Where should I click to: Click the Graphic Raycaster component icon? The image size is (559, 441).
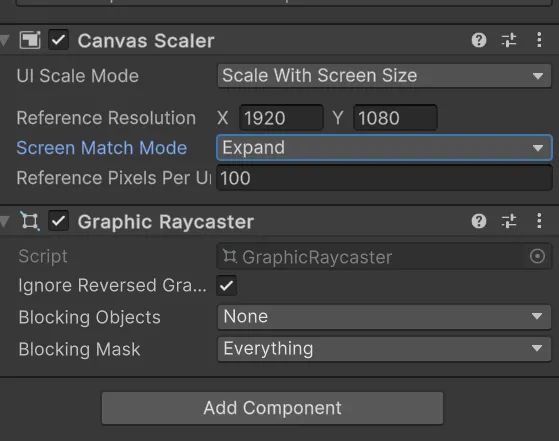click(x=30, y=221)
